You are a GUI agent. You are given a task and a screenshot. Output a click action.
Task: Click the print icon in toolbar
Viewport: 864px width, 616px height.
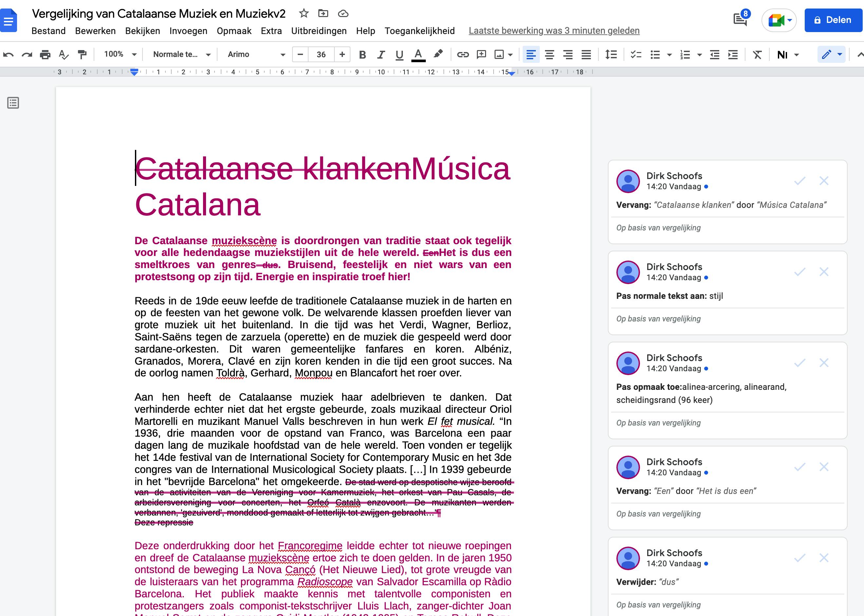tap(45, 55)
